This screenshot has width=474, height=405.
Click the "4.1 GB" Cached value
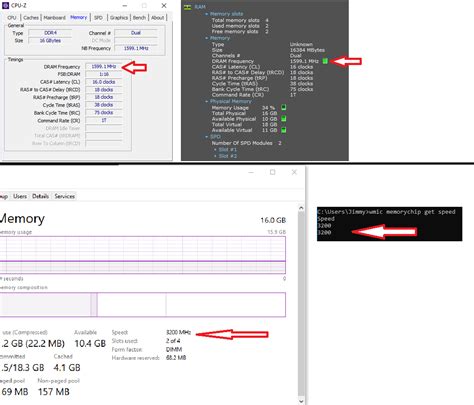[x=67, y=368]
